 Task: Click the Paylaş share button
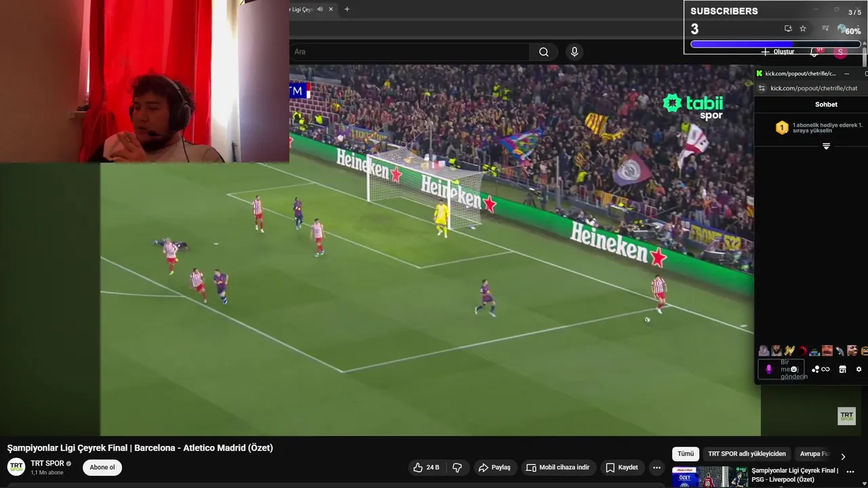pos(494,468)
